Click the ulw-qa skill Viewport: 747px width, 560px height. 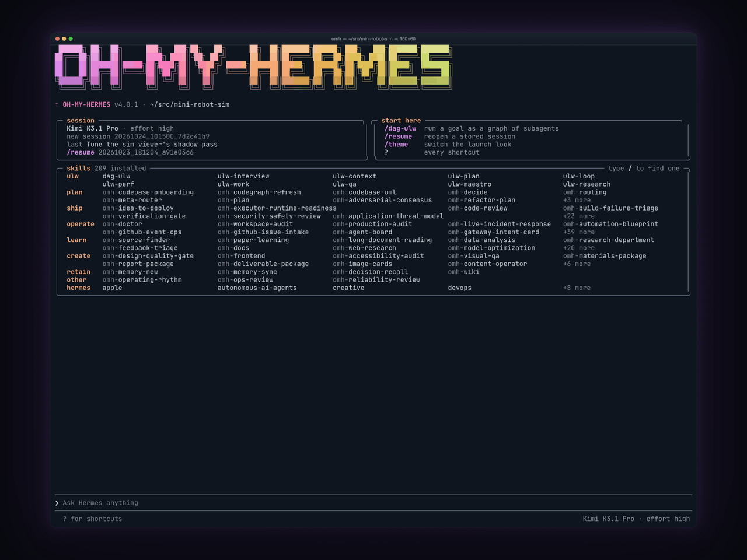(344, 184)
